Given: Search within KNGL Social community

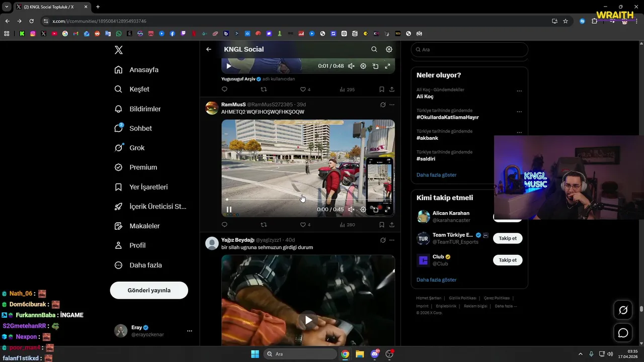Looking at the screenshot, I should [374, 49].
